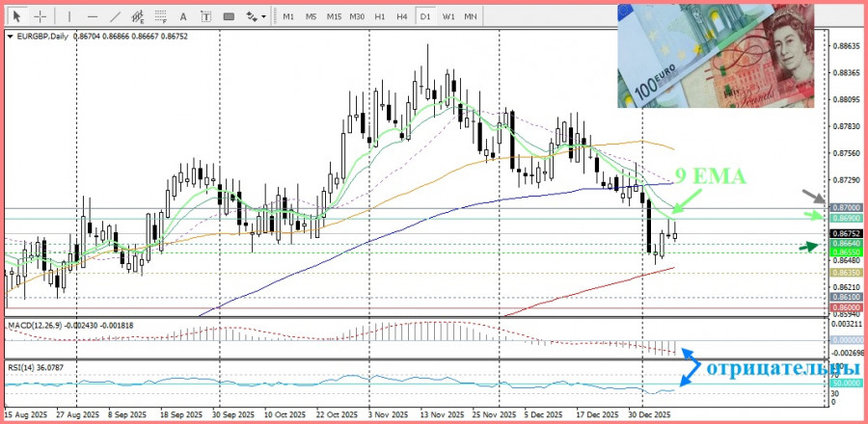Click the M15 timeframe button
Viewport: 868px width, 424px height.
coord(334,16)
